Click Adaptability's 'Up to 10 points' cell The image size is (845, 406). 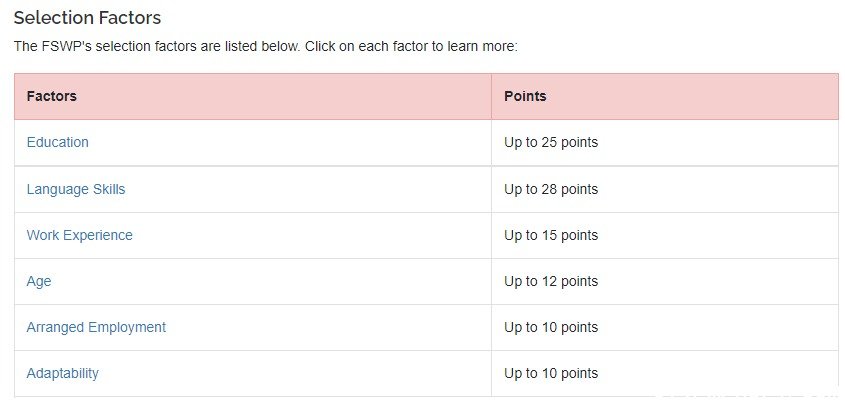pos(665,373)
